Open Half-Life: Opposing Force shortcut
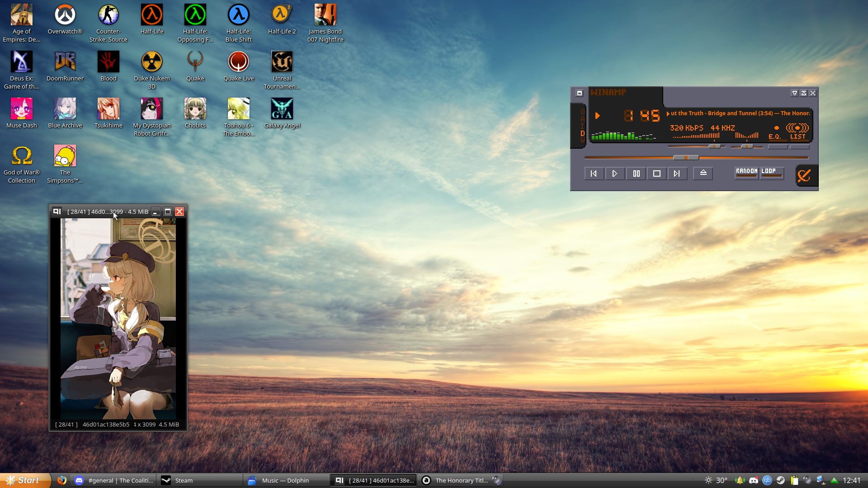The image size is (868, 488). pyautogui.click(x=195, y=23)
